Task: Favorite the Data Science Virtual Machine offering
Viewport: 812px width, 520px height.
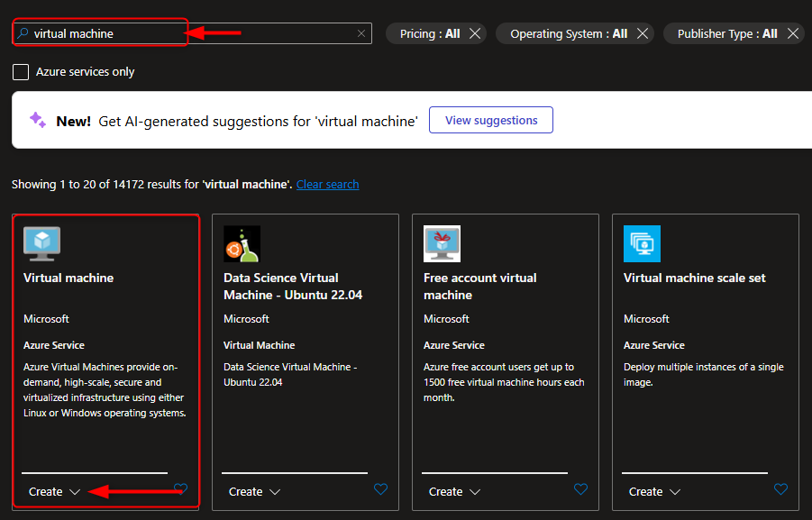Action: 380,489
